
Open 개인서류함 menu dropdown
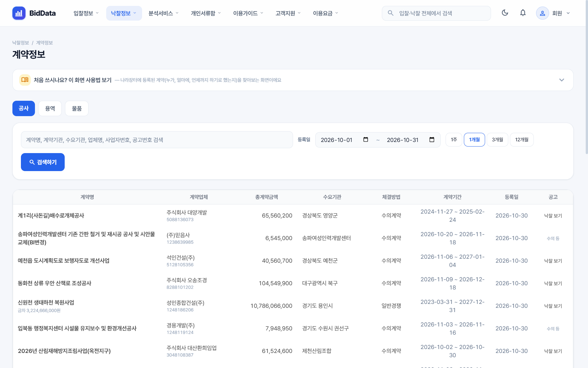point(206,13)
